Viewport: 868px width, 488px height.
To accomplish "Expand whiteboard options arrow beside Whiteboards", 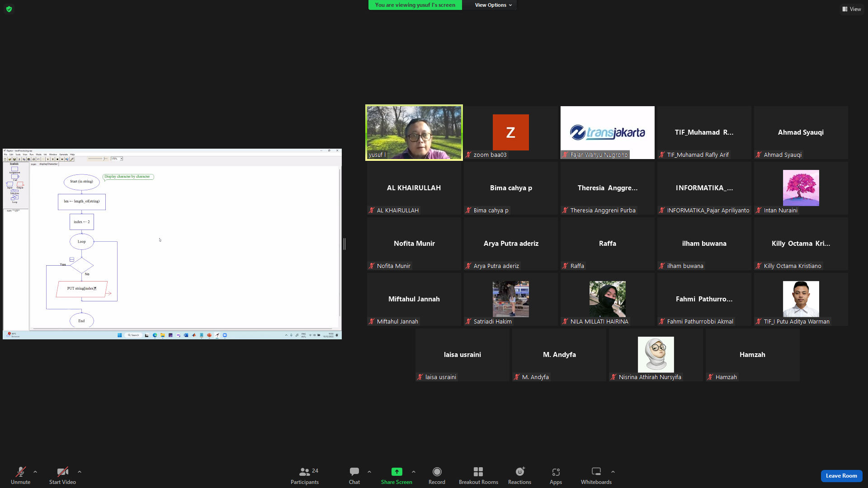I will [x=613, y=472].
